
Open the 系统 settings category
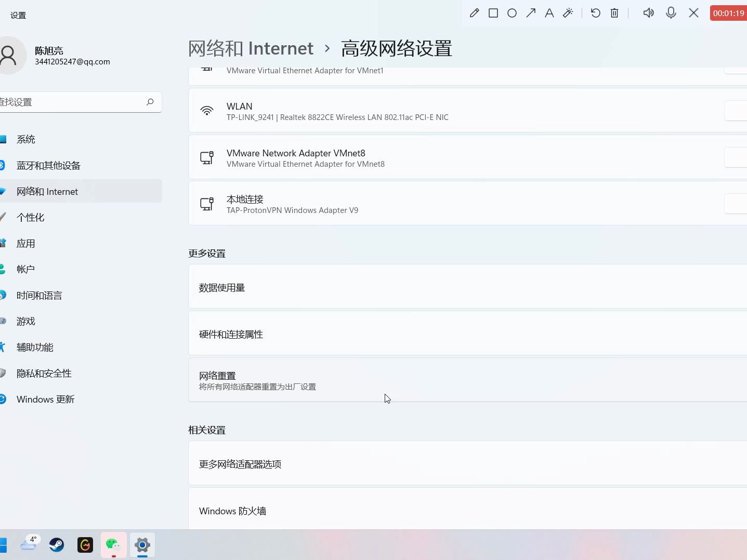(81, 139)
